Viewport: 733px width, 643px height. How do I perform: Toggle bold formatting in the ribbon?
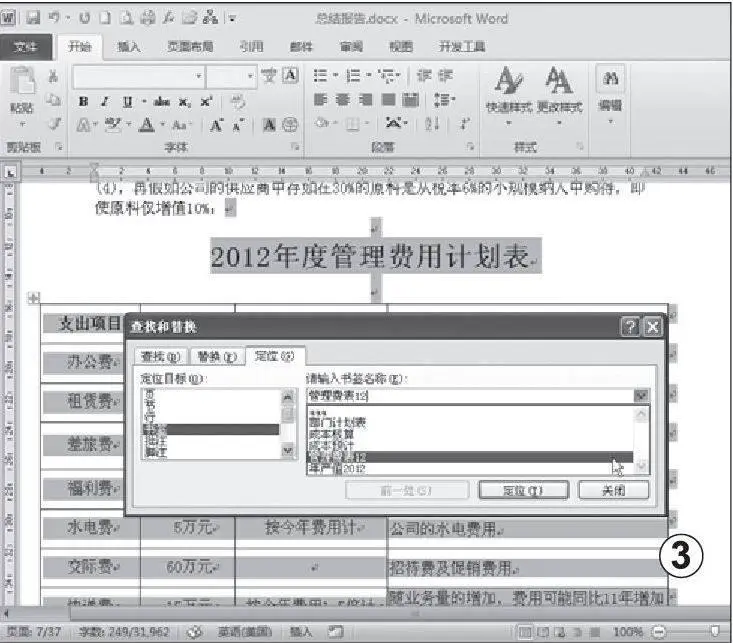tap(85, 101)
